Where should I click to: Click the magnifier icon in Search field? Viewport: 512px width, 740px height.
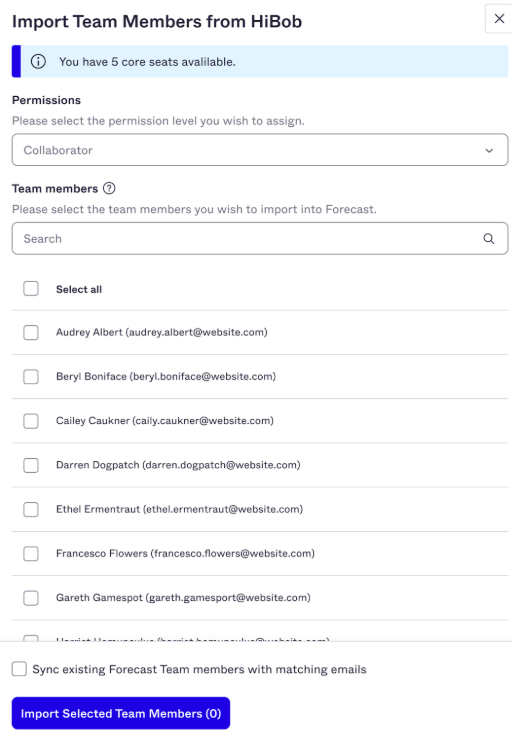tap(489, 239)
